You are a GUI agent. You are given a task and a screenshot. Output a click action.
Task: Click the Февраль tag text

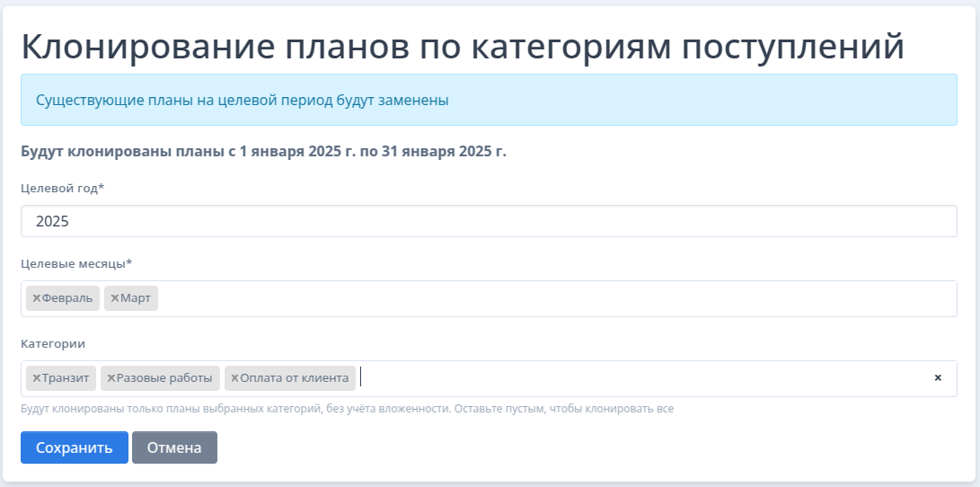pyautogui.click(x=66, y=298)
